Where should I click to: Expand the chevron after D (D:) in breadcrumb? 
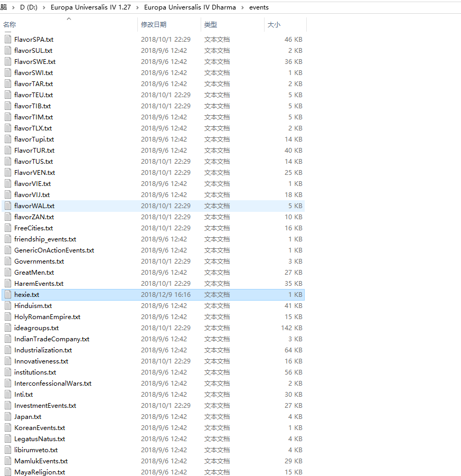point(44,7)
